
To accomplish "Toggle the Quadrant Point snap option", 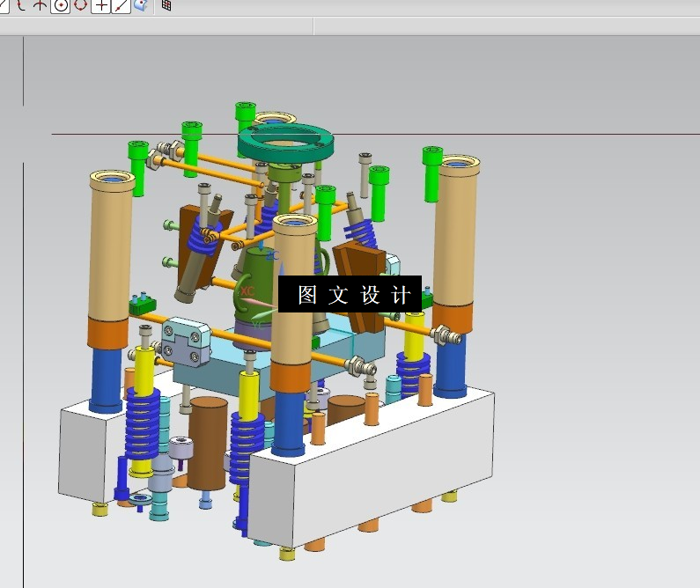I will click(80, 5).
